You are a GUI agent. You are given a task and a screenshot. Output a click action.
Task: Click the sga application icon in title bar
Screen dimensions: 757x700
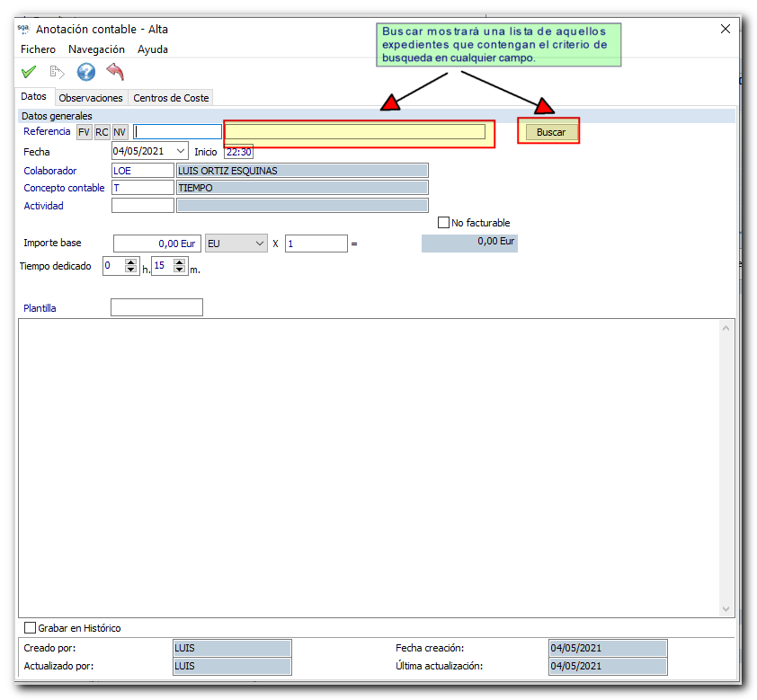click(x=23, y=28)
